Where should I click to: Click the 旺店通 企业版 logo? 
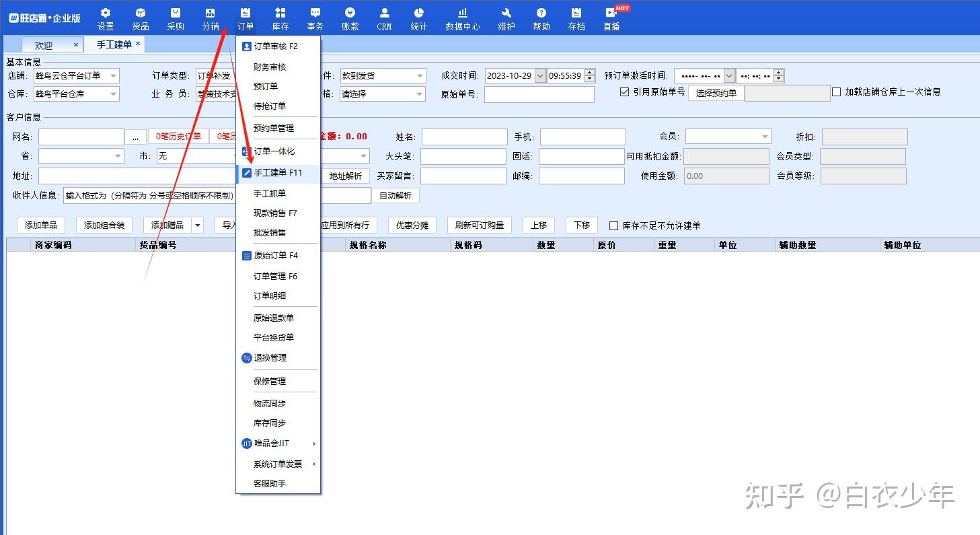(x=44, y=17)
